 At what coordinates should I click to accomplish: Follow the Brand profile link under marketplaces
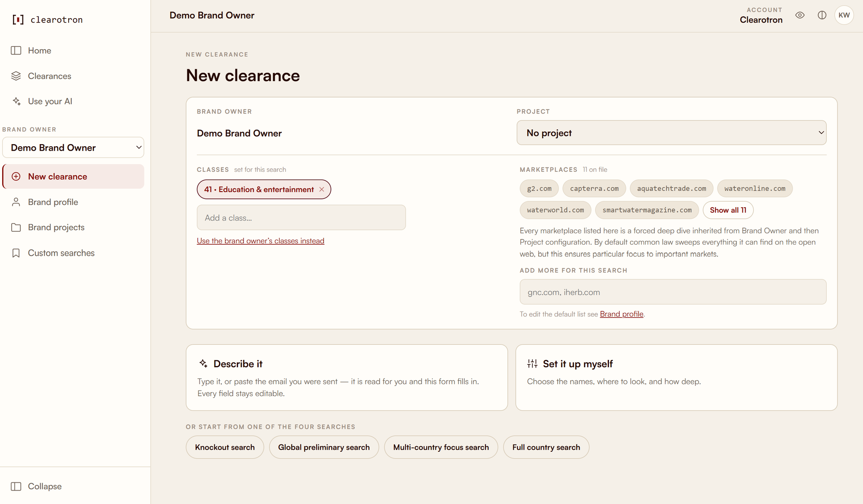pyautogui.click(x=622, y=314)
